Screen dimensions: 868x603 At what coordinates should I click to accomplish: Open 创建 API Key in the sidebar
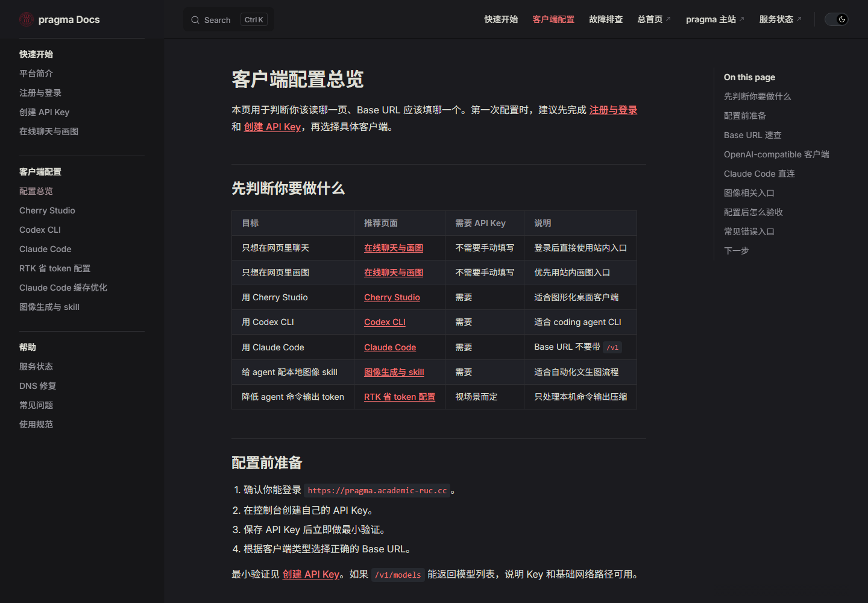[45, 112]
